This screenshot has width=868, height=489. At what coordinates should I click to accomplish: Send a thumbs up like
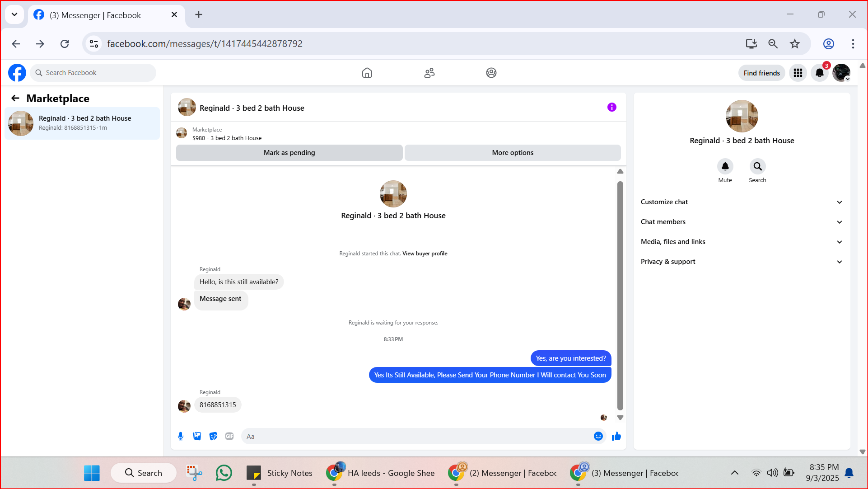click(616, 436)
